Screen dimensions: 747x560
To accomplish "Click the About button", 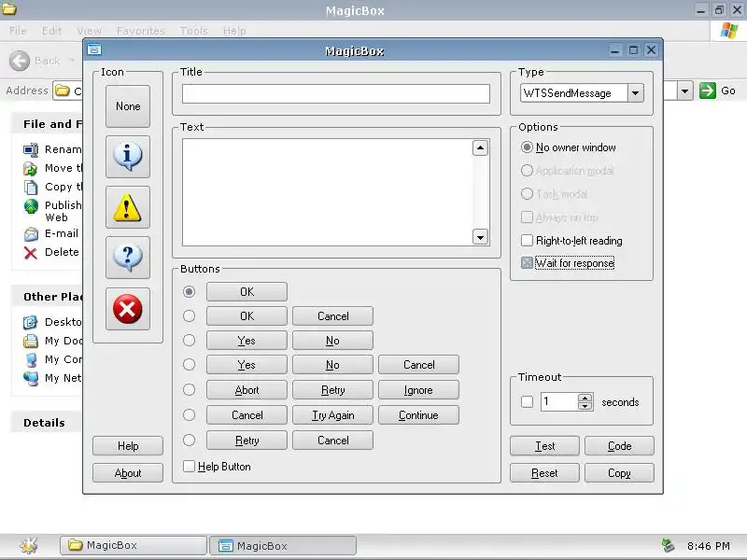I will point(128,473).
